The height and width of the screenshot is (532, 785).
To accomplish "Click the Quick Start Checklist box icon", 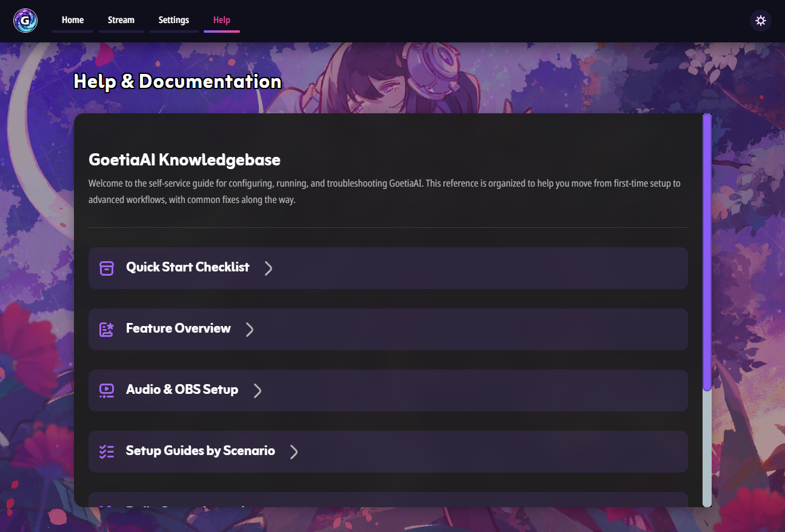I will point(107,268).
